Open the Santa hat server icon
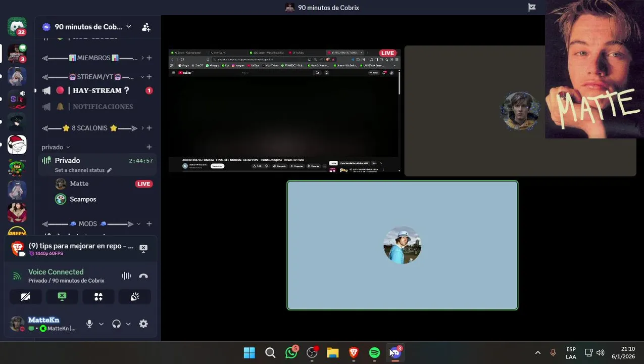 pos(17,145)
